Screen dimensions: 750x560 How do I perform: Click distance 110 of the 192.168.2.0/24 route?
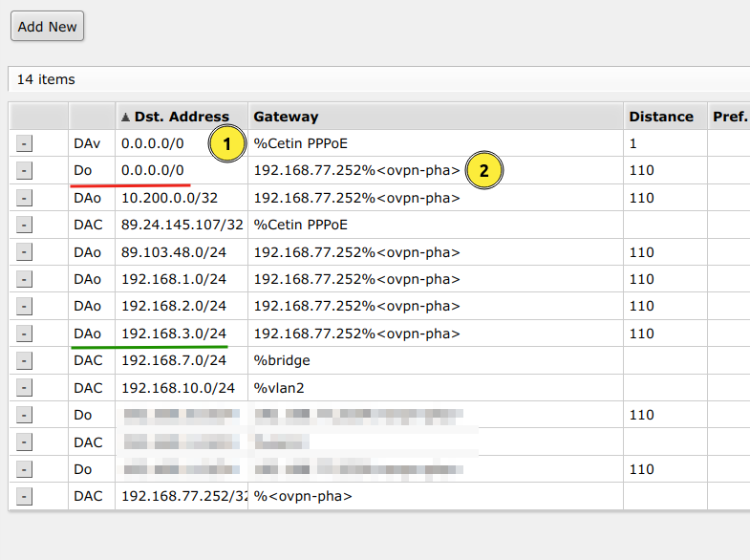coord(641,306)
